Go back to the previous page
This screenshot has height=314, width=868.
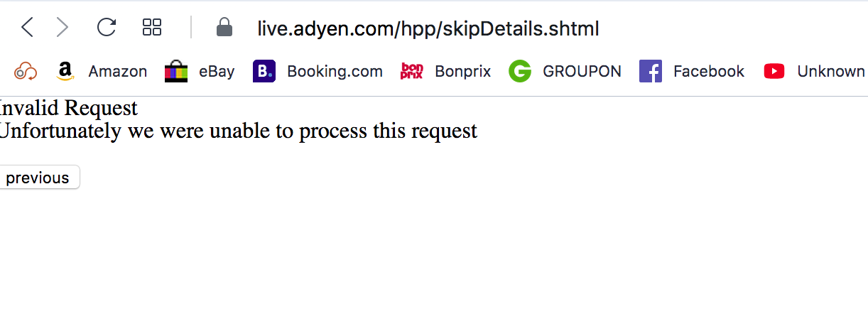[x=27, y=28]
